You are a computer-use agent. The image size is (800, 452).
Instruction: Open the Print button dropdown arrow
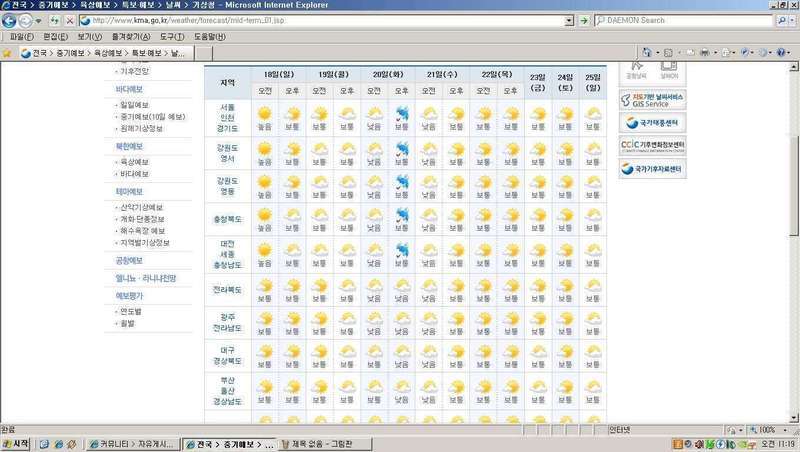[x=715, y=53]
